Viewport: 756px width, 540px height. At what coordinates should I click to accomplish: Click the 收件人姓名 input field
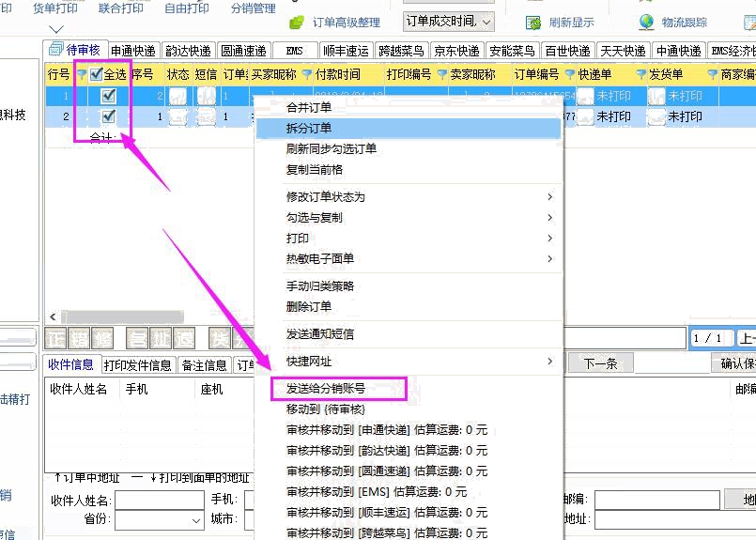pyautogui.click(x=160, y=500)
